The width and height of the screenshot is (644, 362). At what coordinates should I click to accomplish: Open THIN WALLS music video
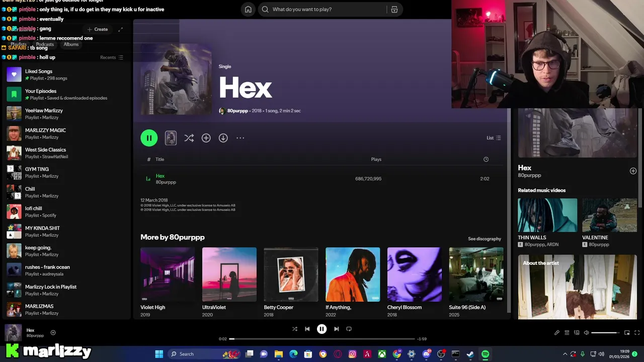coord(547,223)
